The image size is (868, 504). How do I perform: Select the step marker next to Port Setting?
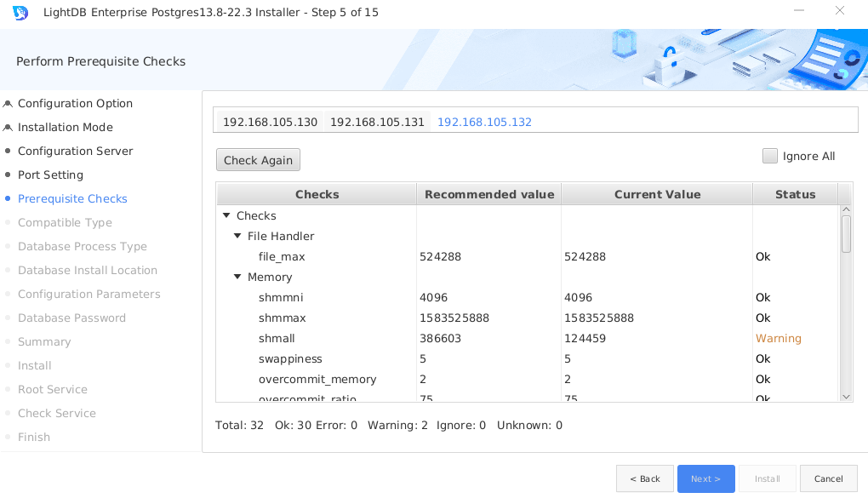(x=8, y=175)
